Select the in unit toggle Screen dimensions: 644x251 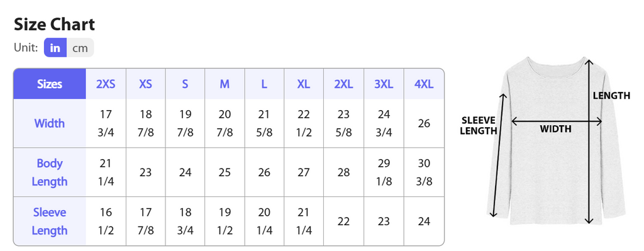click(x=55, y=48)
